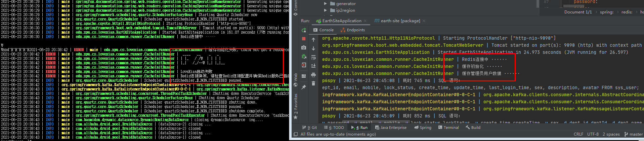Open the master git branch selector
644x141 pixels.
tap(634, 134)
